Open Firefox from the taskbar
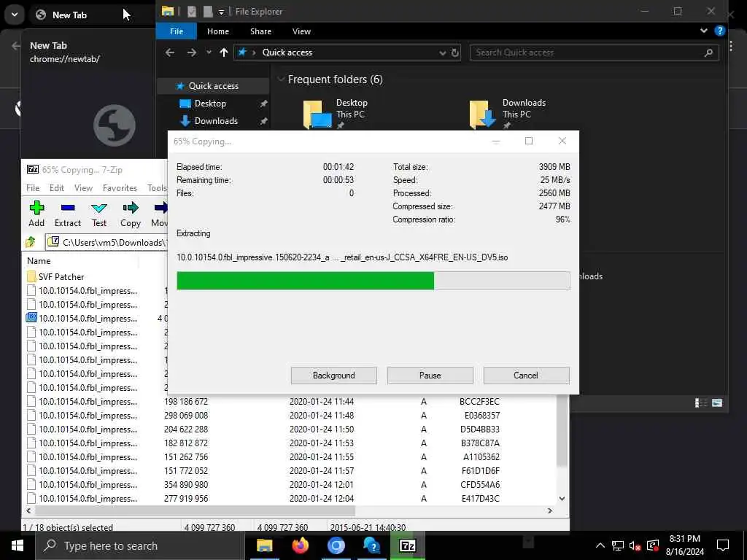 [300, 545]
